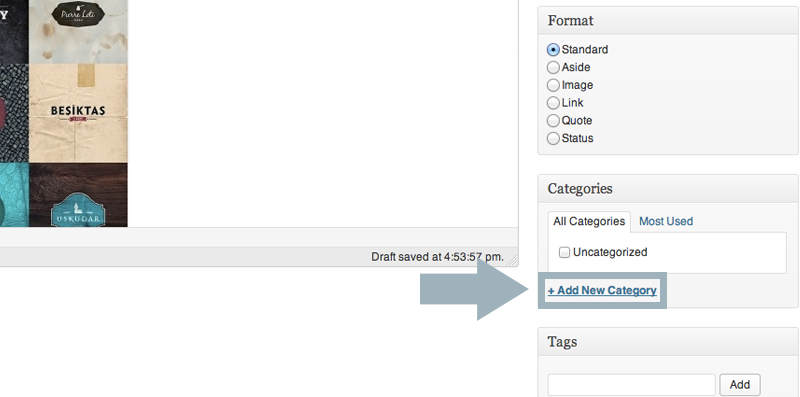Pick the Link format option
The width and height of the screenshot is (800, 397).
[553, 103]
